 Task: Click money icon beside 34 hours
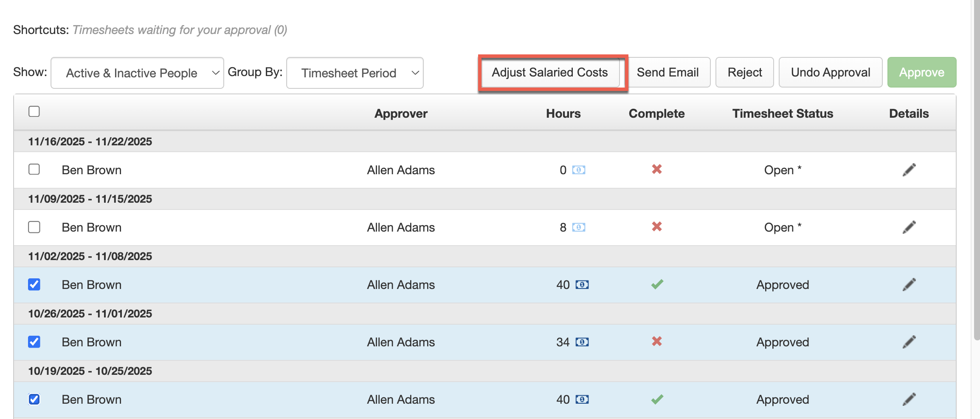[x=582, y=342]
